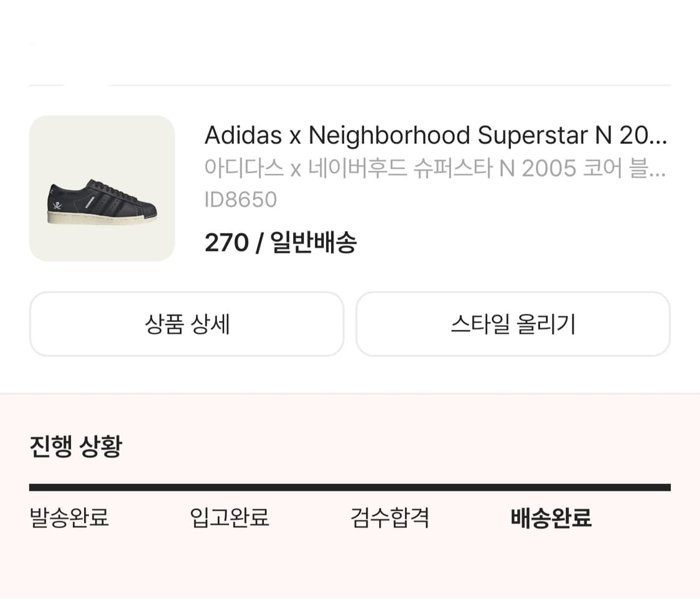Open 상품 상세 to view product details
Viewport: 700px width, 599px height.
(187, 324)
